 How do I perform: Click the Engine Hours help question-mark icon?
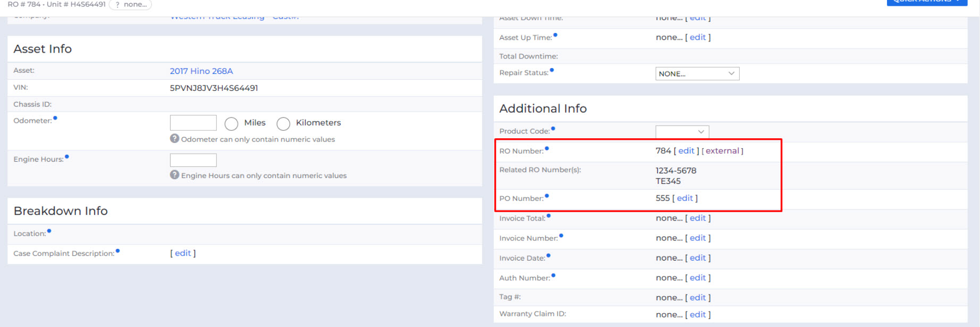174,174
